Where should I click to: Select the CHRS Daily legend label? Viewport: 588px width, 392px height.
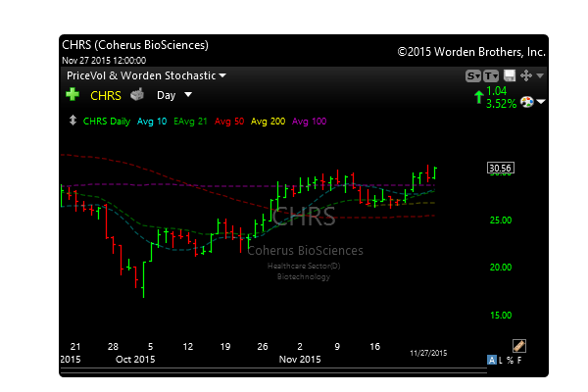[x=107, y=122]
